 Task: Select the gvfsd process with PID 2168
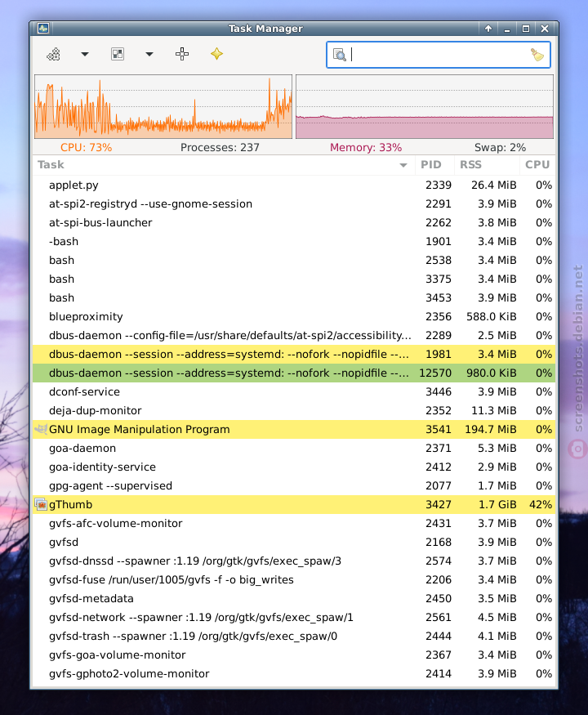click(294, 543)
